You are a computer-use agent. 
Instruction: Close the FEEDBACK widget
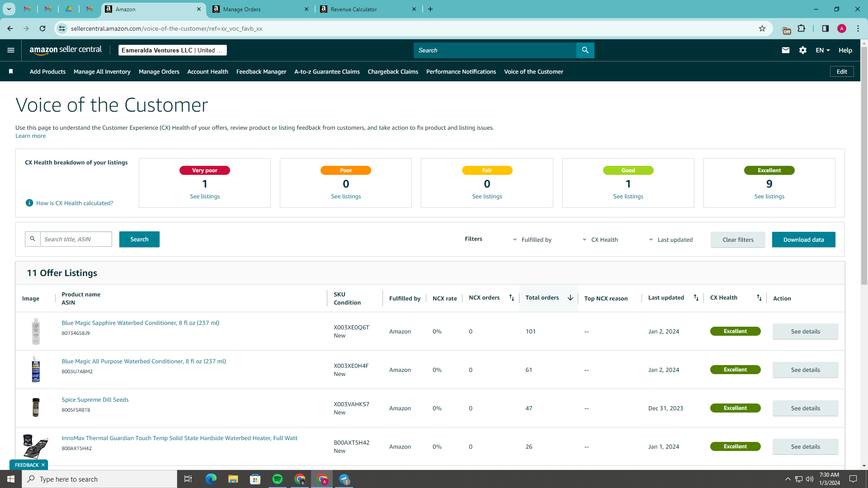tap(43, 465)
